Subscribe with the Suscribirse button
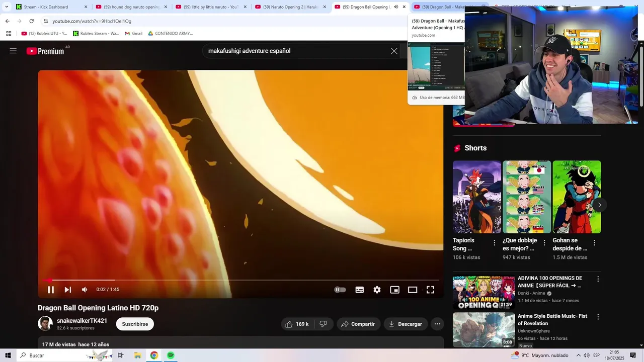The height and width of the screenshot is (362, 644). tap(135, 324)
